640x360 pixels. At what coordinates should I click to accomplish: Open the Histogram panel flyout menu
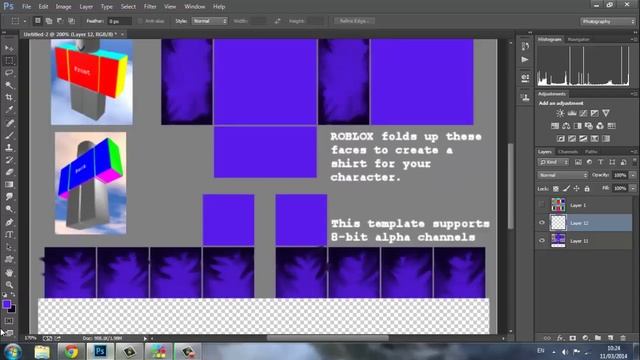[633, 39]
